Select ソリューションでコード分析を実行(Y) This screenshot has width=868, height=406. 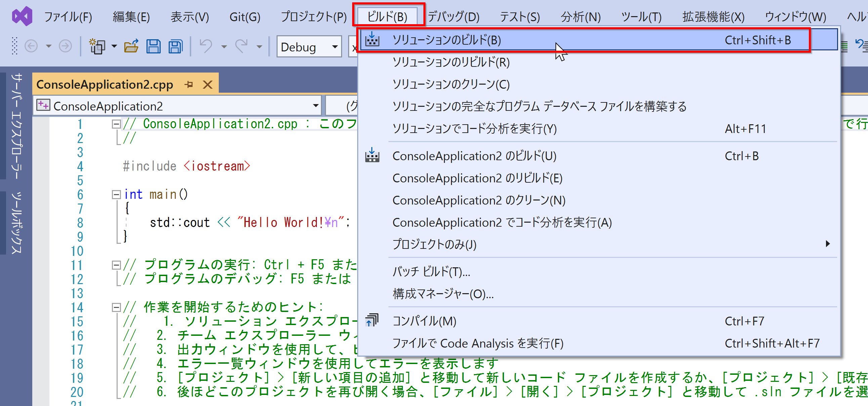click(598, 129)
